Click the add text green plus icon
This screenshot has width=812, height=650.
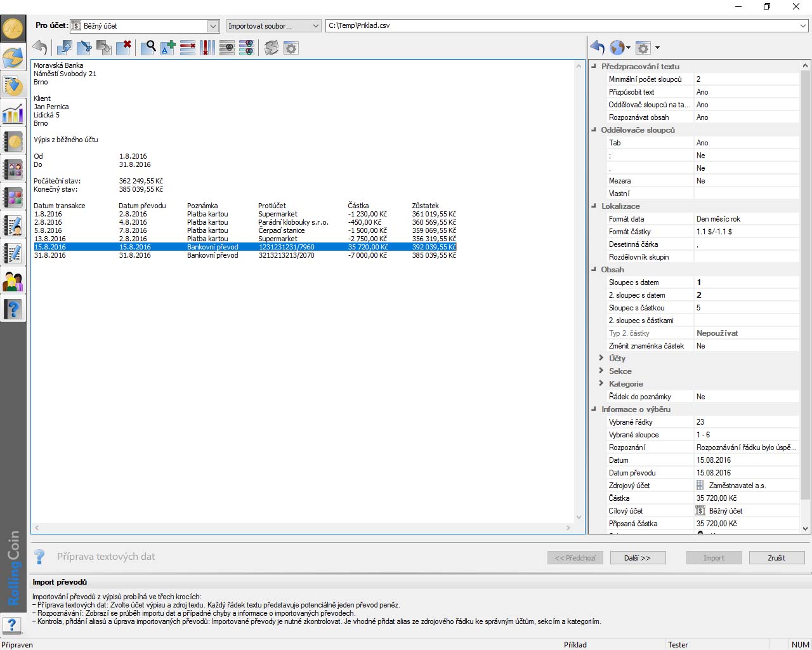pyautogui.click(x=168, y=48)
